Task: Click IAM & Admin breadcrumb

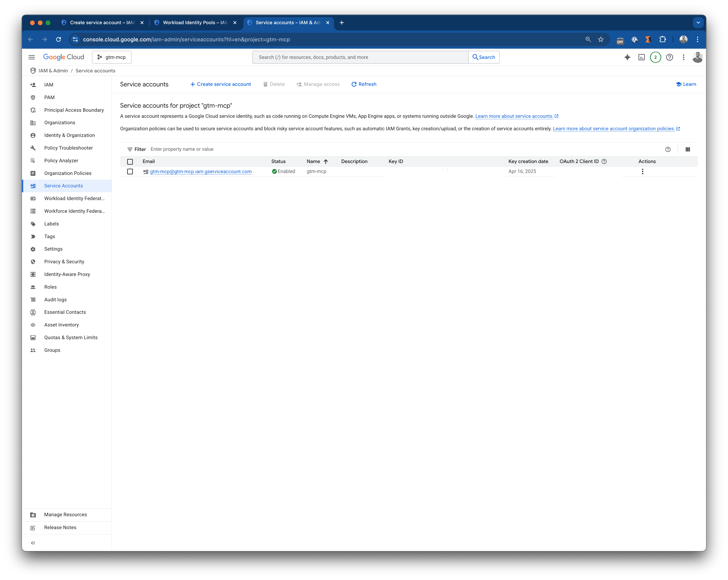Action: pyautogui.click(x=53, y=71)
